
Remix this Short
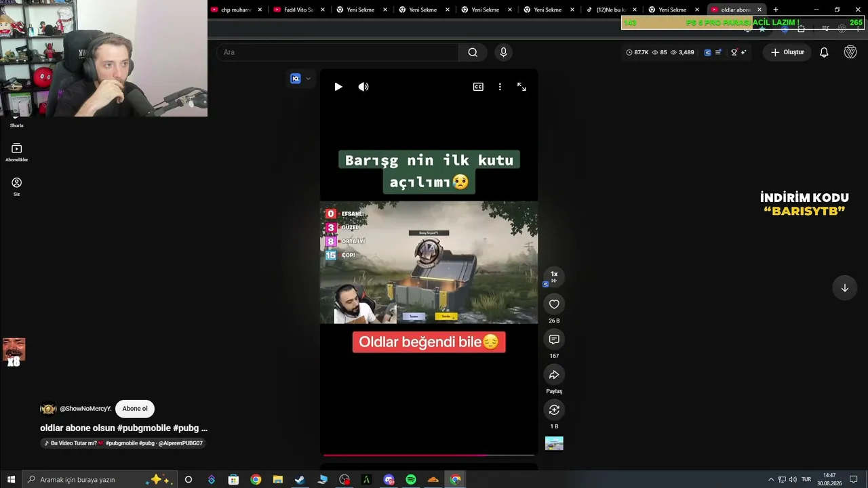coord(554,410)
